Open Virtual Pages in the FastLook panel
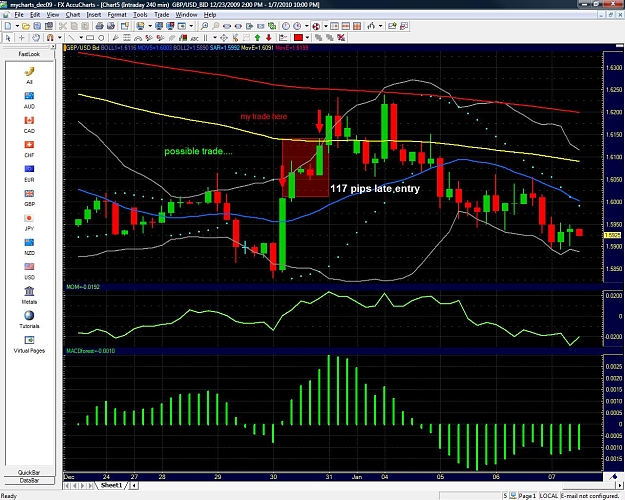Viewport: 625px width, 500px height. pos(29,340)
